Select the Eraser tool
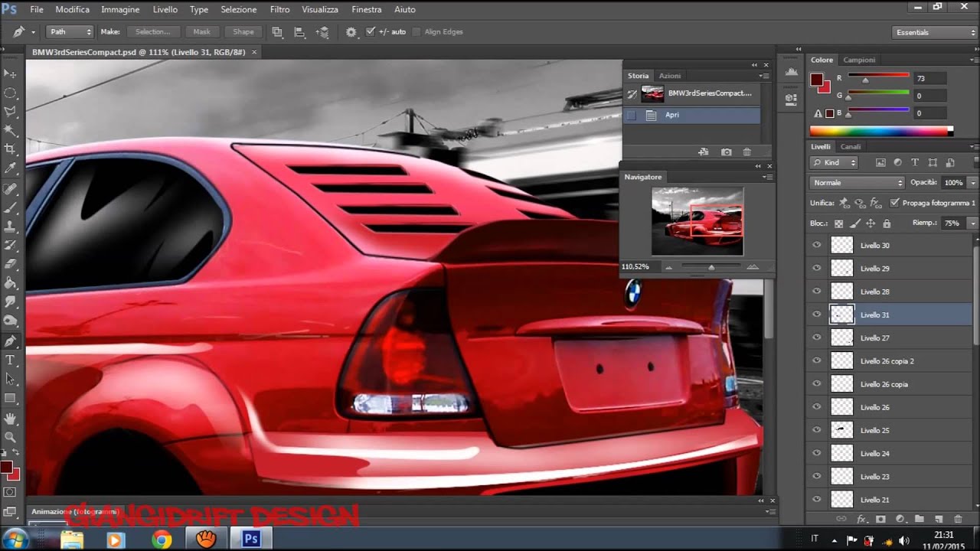Viewport: 980px width, 551px height. tap(11, 265)
